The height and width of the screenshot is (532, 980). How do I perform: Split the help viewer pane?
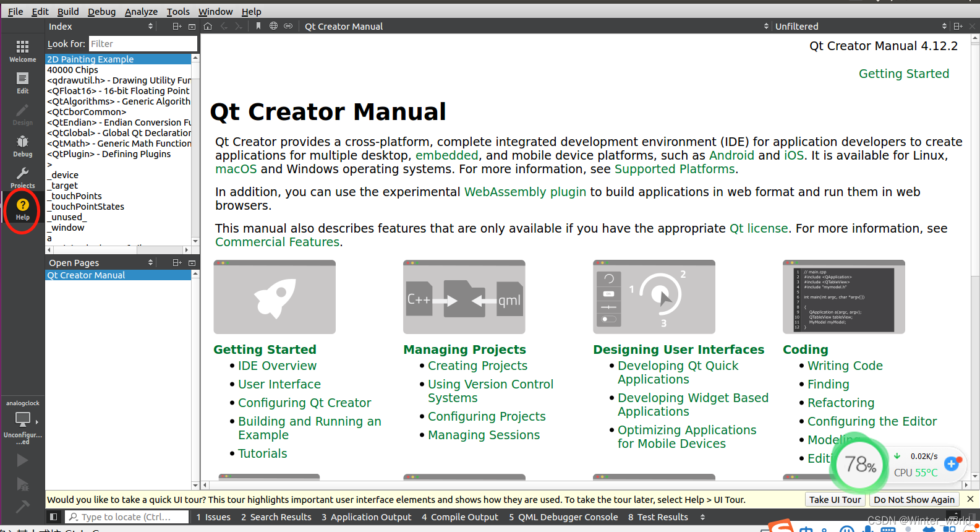coord(958,27)
